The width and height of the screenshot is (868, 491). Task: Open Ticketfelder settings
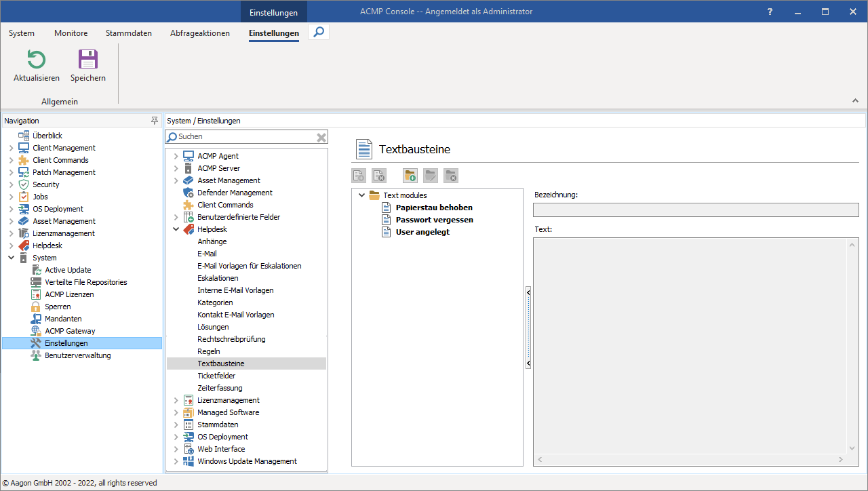[216, 376]
